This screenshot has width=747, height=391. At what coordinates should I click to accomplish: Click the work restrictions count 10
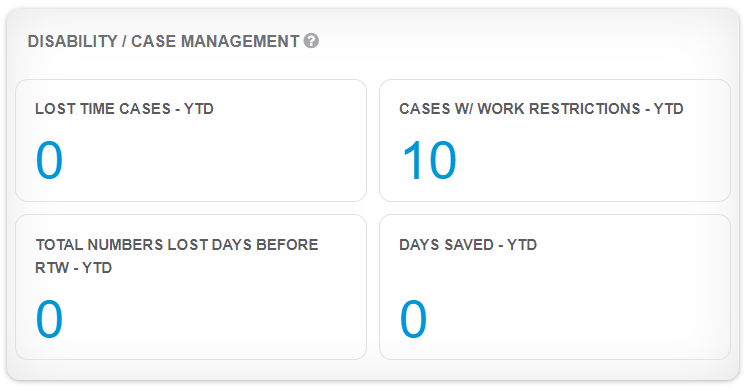[429, 160]
